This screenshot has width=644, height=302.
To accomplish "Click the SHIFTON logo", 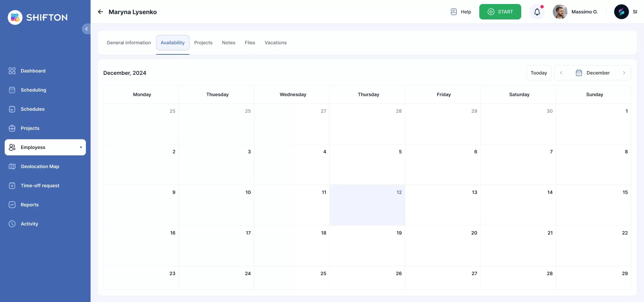I will (x=38, y=17).
